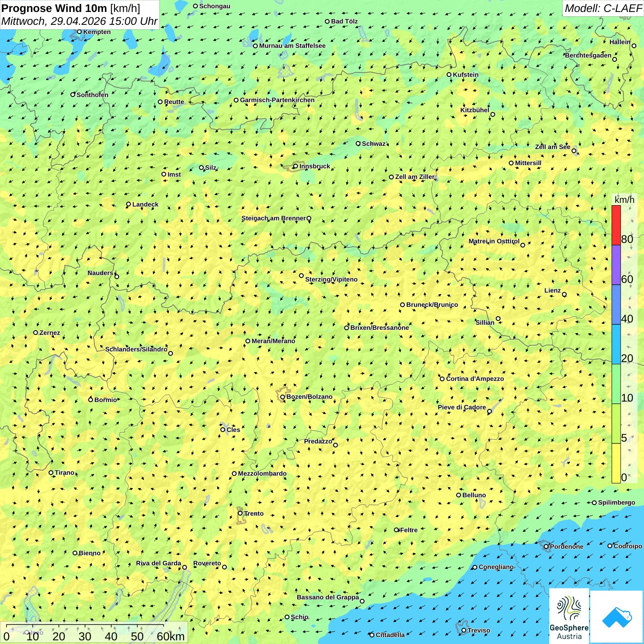
Task: Click the forecast date Mittwoch, 29.04.2026 15:00 Uhr
Action: pos(79,21)
